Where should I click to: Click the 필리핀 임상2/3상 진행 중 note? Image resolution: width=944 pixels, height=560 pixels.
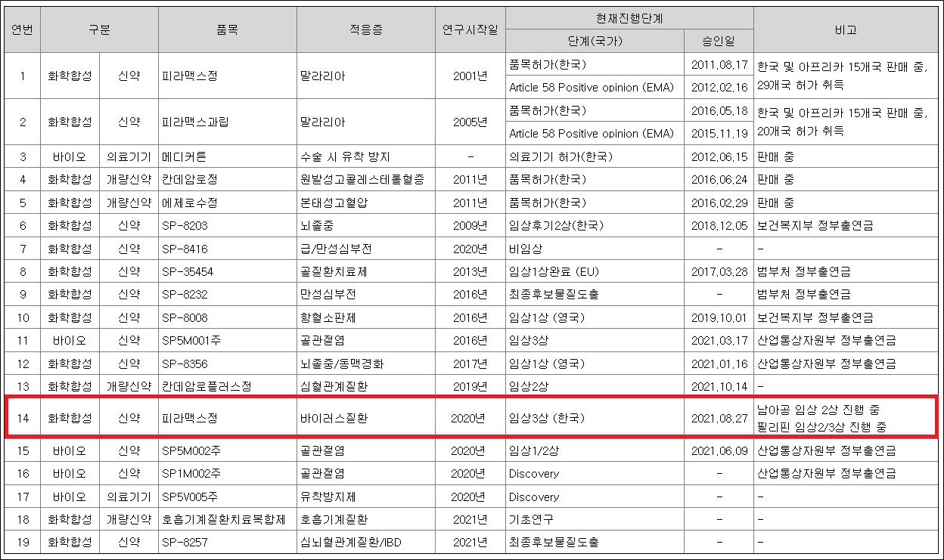tap(821, 426)
